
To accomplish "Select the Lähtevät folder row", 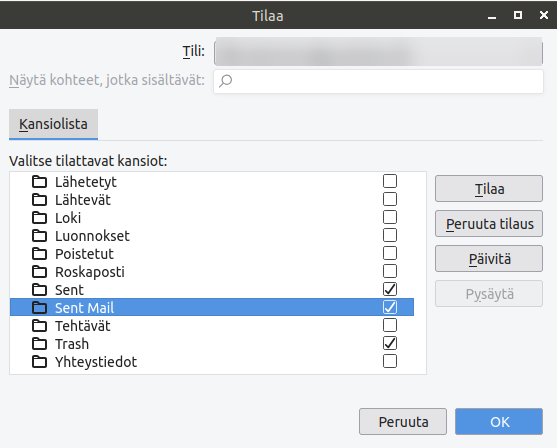I will (x=212, y=200).
